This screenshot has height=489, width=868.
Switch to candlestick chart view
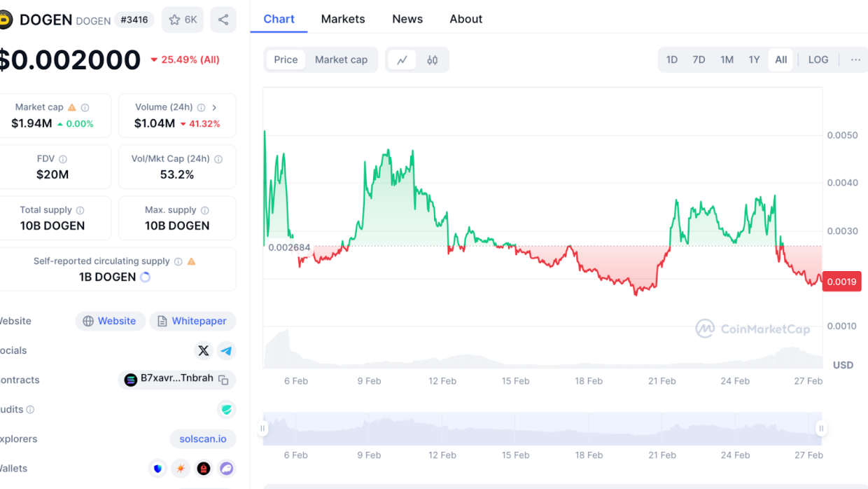pyautogui.click(x=432, y=60)
